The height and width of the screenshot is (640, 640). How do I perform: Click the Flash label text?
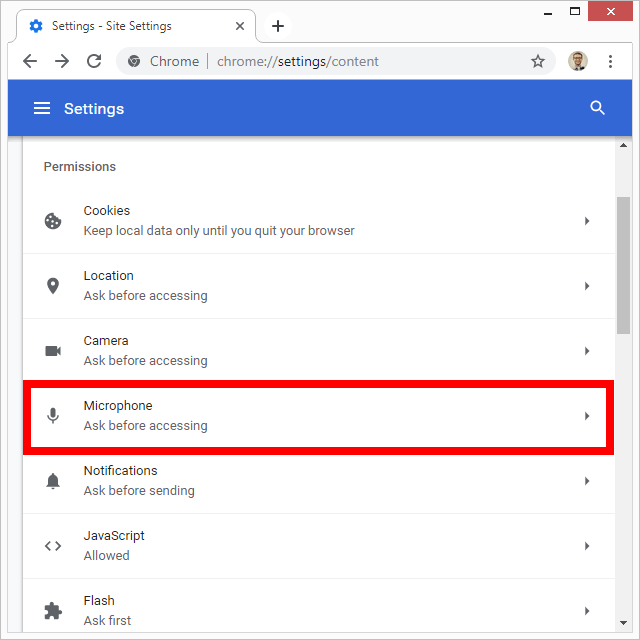tap(99, 600)
